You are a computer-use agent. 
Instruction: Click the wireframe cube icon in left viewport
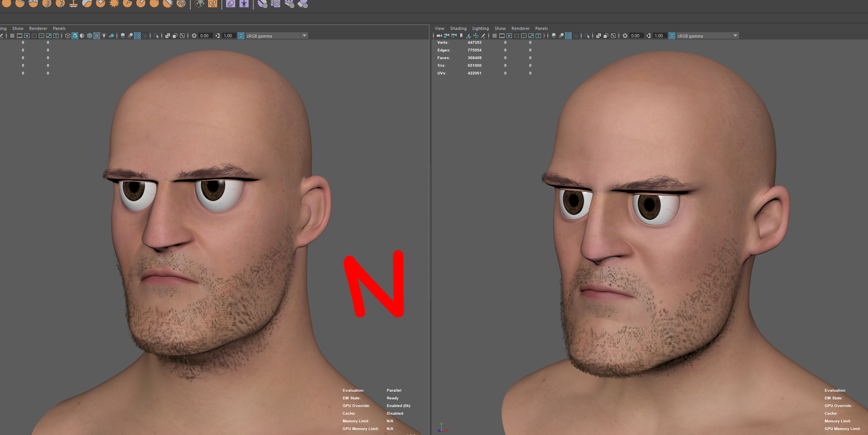pos(68,36)
